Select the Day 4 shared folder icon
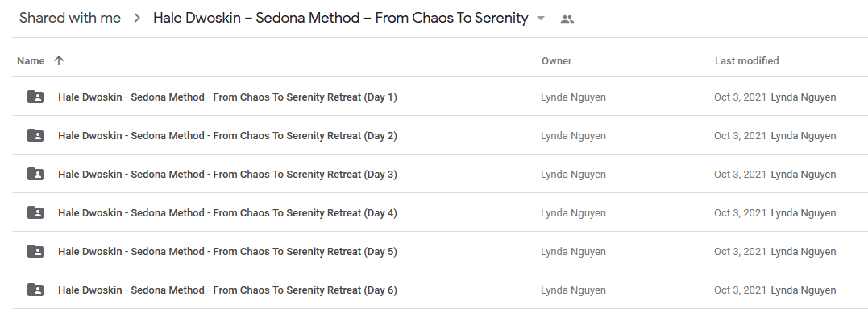 (35, 212)
